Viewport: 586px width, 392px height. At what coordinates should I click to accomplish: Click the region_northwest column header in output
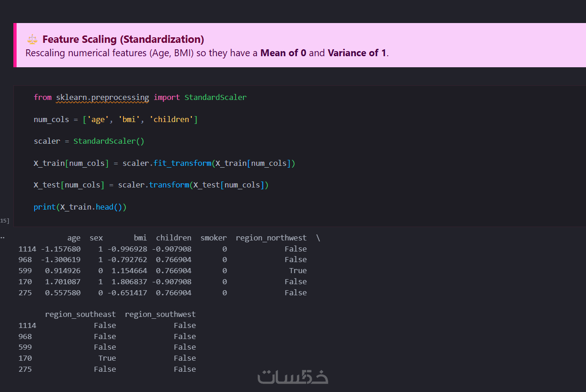(271, 238)
